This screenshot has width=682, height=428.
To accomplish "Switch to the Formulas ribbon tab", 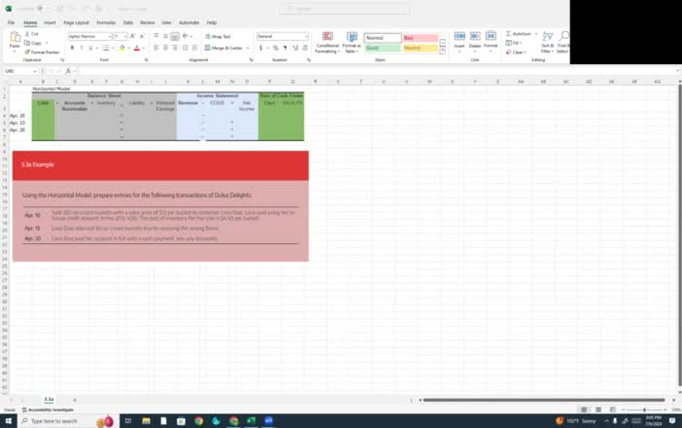I will (x=105, y=22).
